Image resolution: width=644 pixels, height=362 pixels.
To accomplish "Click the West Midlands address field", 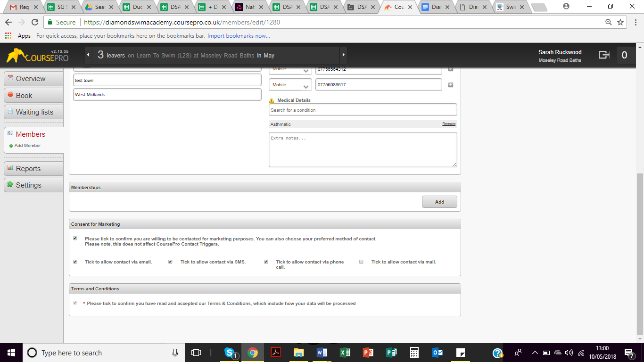I will (167, 94).
